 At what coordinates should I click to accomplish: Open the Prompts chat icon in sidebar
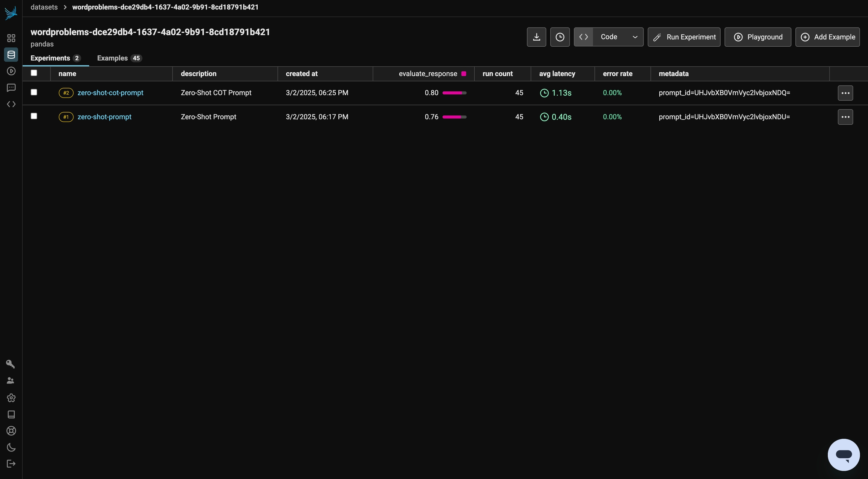(x=11, y=88)
